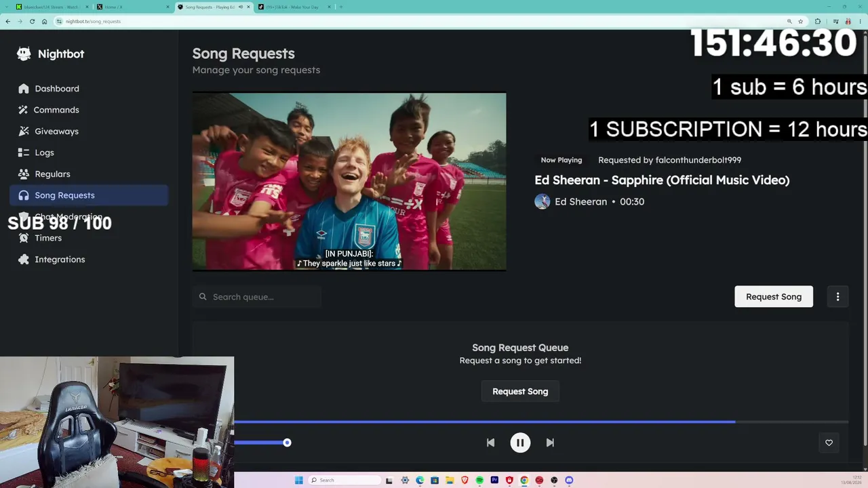
Task: Open Giveaways in the sidebar
Action: (89, 131)
